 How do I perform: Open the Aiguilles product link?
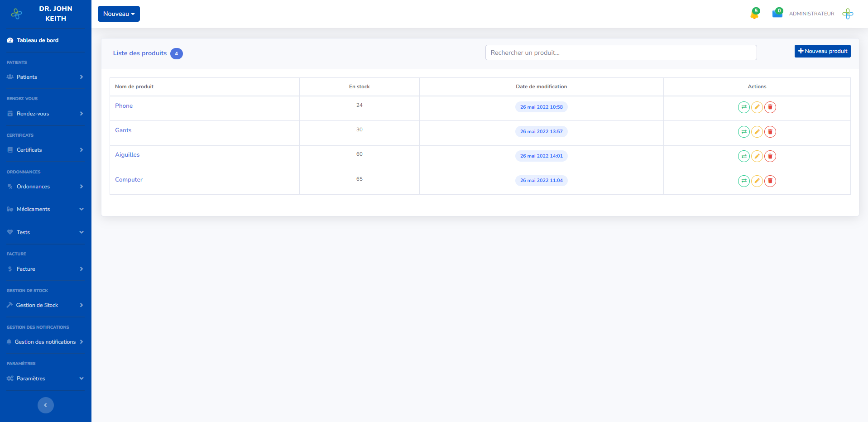pyautogui.click(x=127, y=155)
